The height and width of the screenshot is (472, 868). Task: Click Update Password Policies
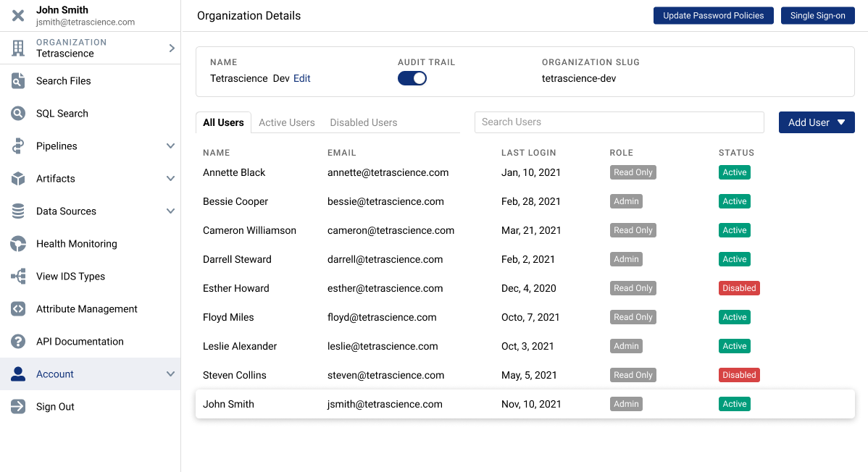point(714,15)
